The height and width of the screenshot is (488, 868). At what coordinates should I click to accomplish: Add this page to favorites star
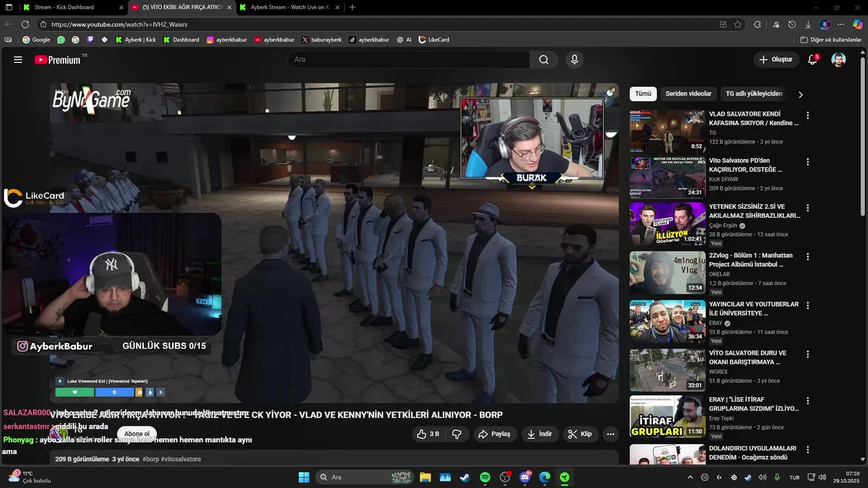[738, 24]
